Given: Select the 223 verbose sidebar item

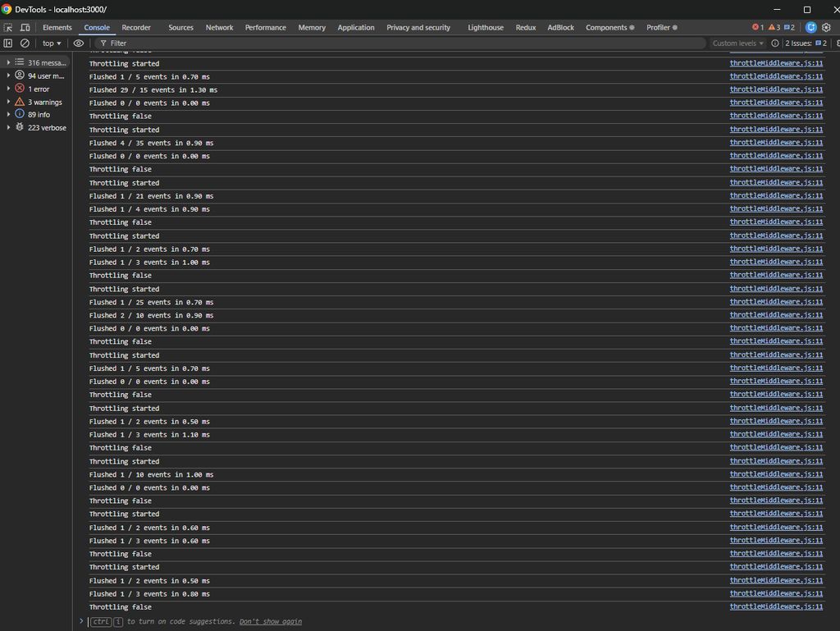Looking at the screenshot, I should coord(47,127).
